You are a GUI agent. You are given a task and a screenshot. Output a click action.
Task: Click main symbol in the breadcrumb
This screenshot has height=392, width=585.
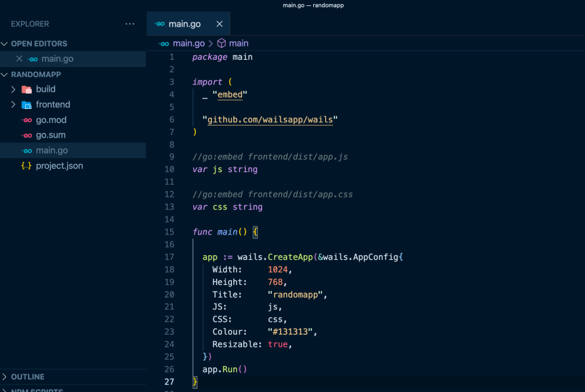coord(239,44)
